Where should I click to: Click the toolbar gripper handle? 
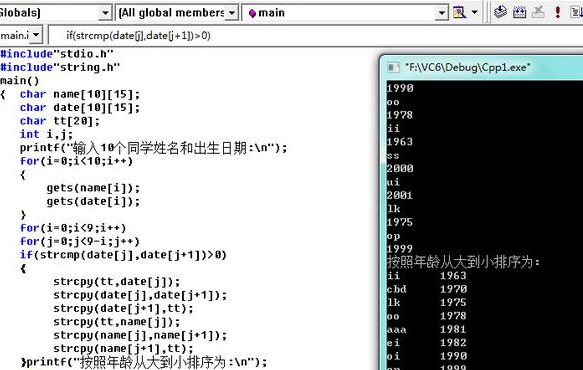pos(487,13)
